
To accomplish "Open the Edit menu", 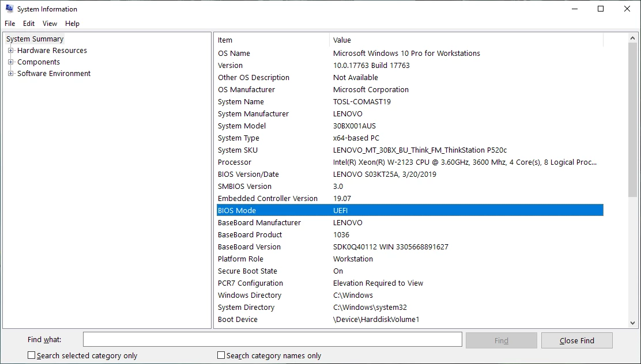I will click(x=29, y=24).
